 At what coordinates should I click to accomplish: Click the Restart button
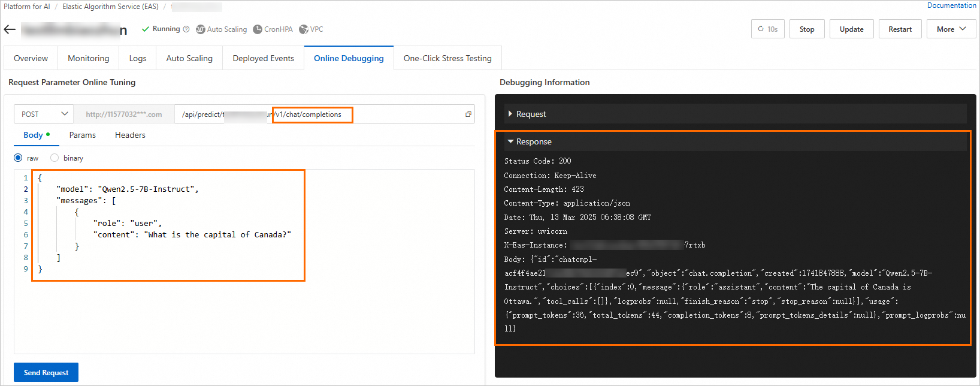tap(900, 29)
